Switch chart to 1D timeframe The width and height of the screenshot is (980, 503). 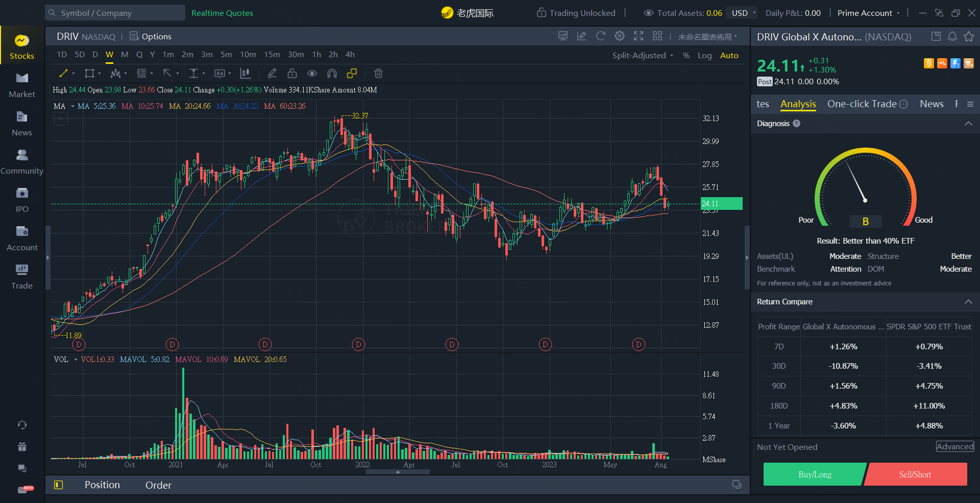[62, 54]
